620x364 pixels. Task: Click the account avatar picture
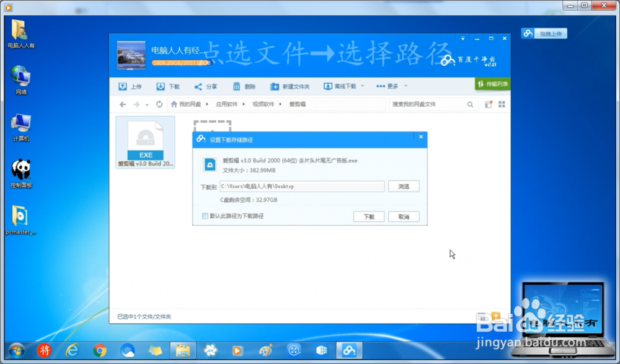[x=131, y=55]
